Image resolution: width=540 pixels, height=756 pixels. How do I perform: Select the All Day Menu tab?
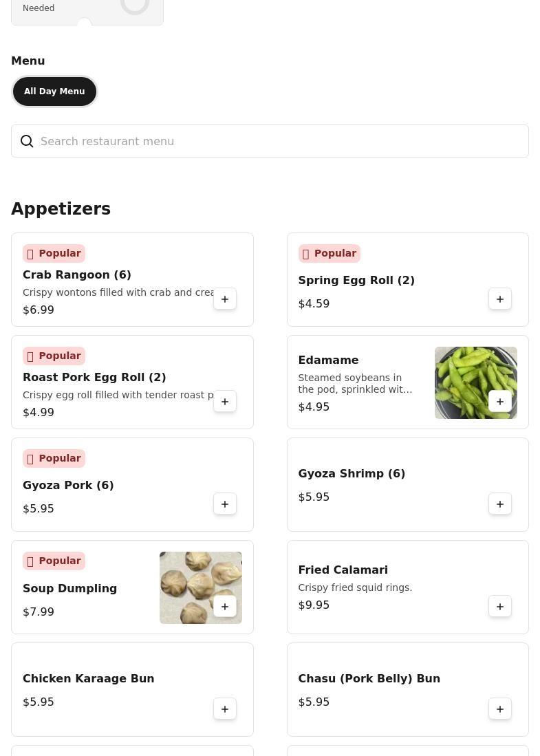click(54, 91)
